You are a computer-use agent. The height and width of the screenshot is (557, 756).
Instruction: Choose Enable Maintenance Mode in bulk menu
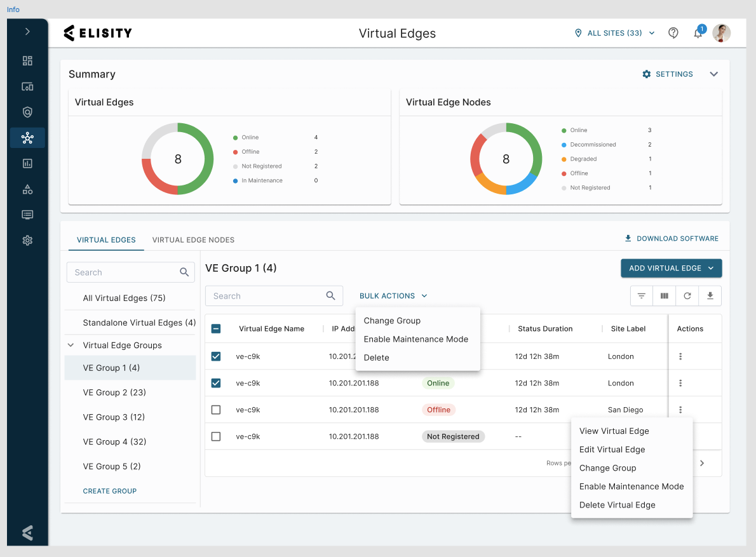[416, 339]
